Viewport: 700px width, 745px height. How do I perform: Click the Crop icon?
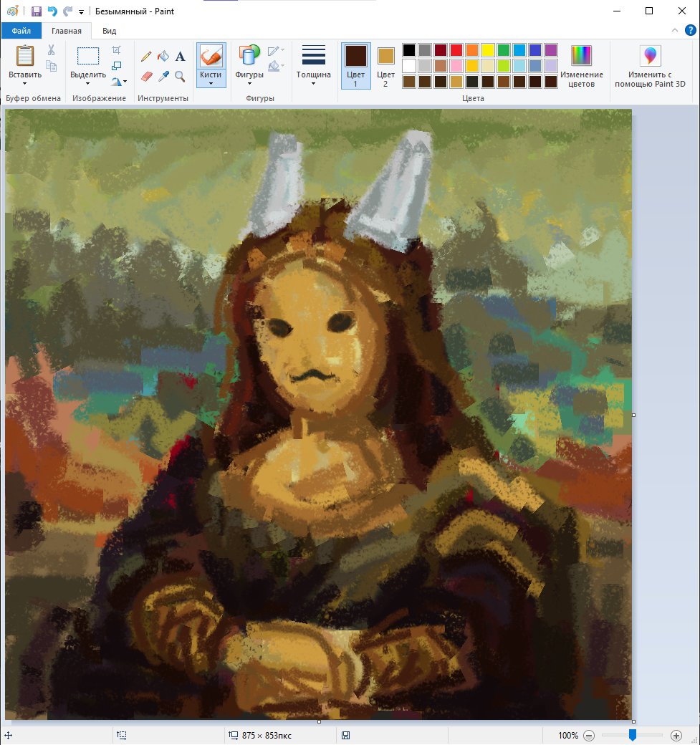tap(117, 50)
